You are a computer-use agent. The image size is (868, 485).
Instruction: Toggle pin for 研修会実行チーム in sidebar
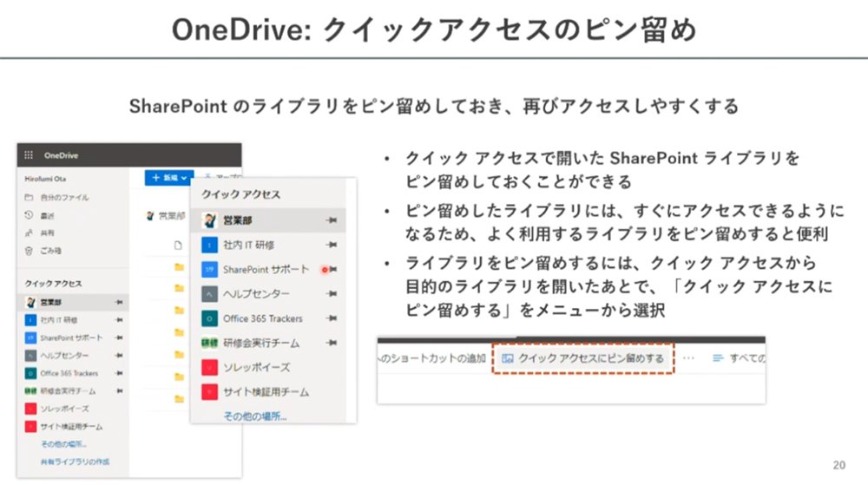(119, 391)
